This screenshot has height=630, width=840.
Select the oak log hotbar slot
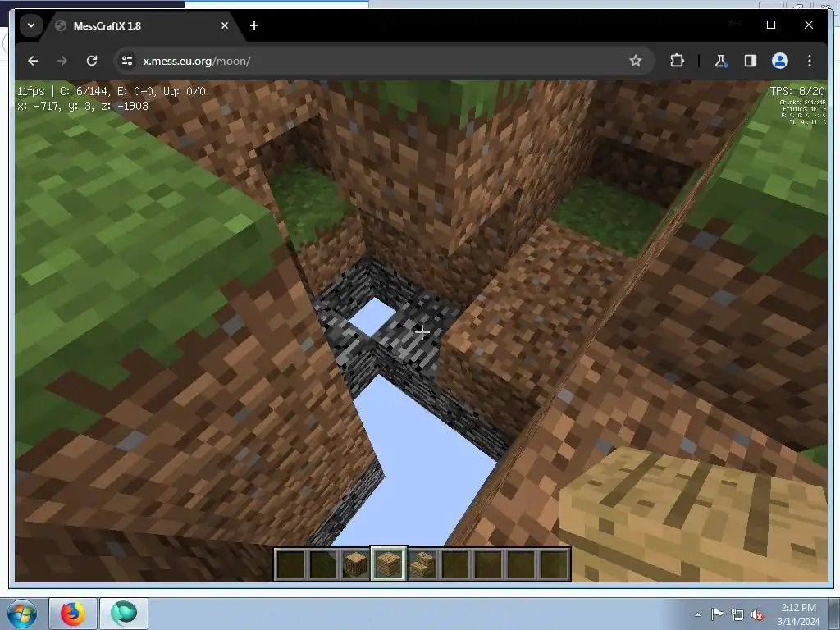[356, 564]
